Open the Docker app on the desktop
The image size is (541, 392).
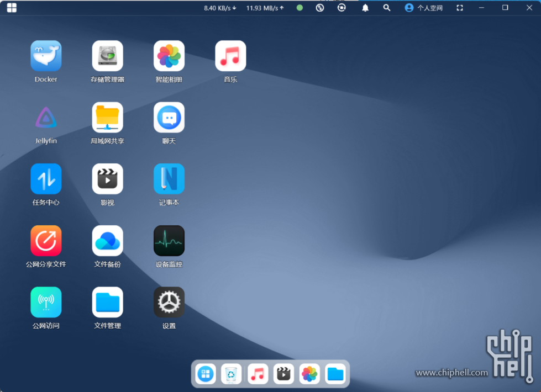[46, 56]
